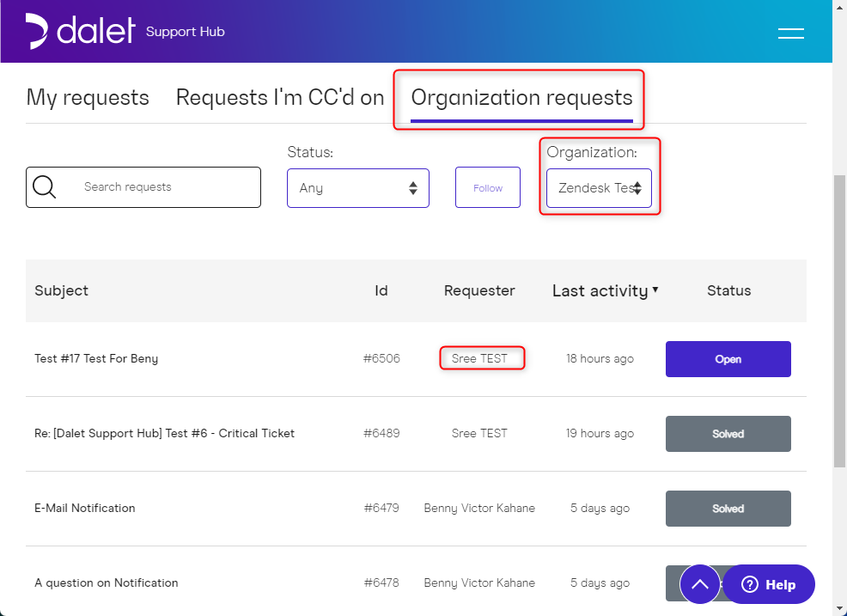Screen dimensions: 847x616
Task: Switch to the Requests I'm CC'd on tab
Action: click(280, 98)
